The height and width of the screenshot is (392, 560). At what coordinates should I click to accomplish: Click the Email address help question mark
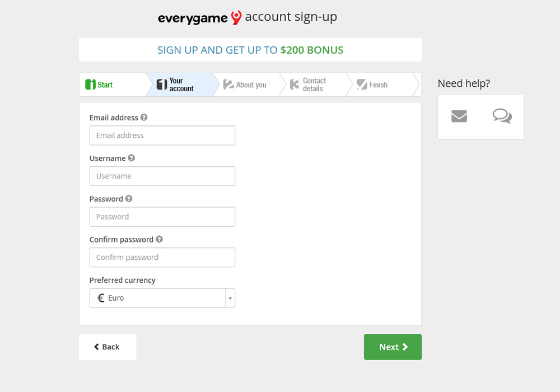point(144,118)
